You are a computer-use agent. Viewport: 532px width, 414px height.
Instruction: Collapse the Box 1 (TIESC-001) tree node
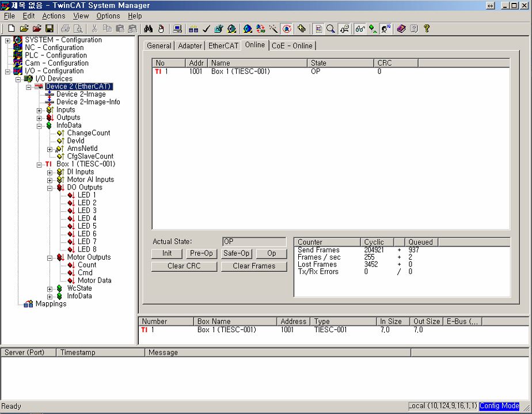click(x=39, y=165)
